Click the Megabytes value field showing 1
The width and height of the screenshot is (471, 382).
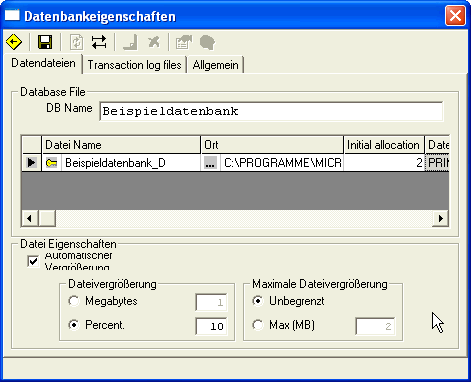click(x=211, y=302)
